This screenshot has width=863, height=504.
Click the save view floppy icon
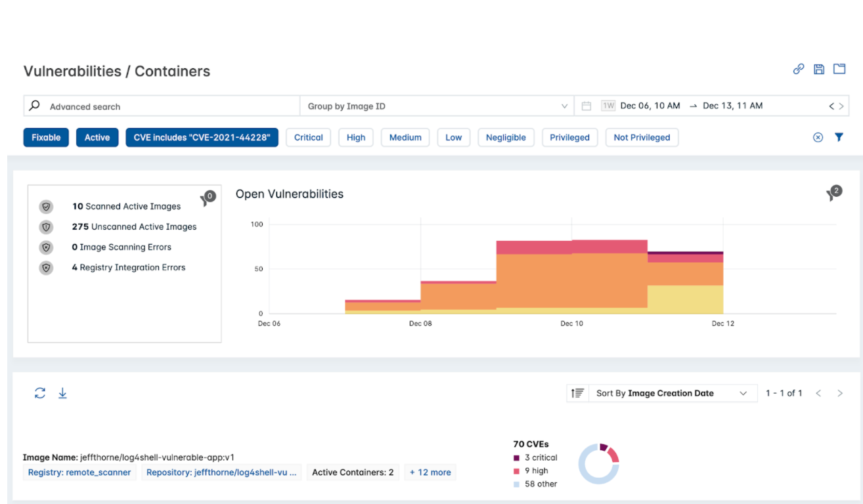pyautogui.click(x=819, y=69)
